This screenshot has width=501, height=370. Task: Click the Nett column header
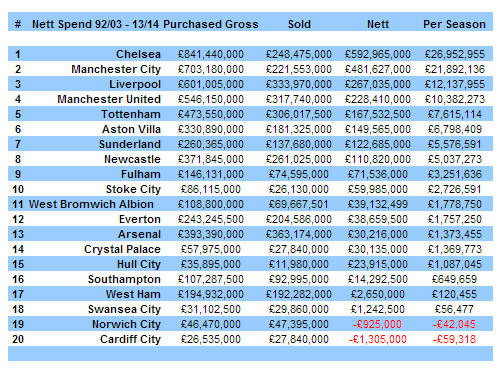pos(378,24)
